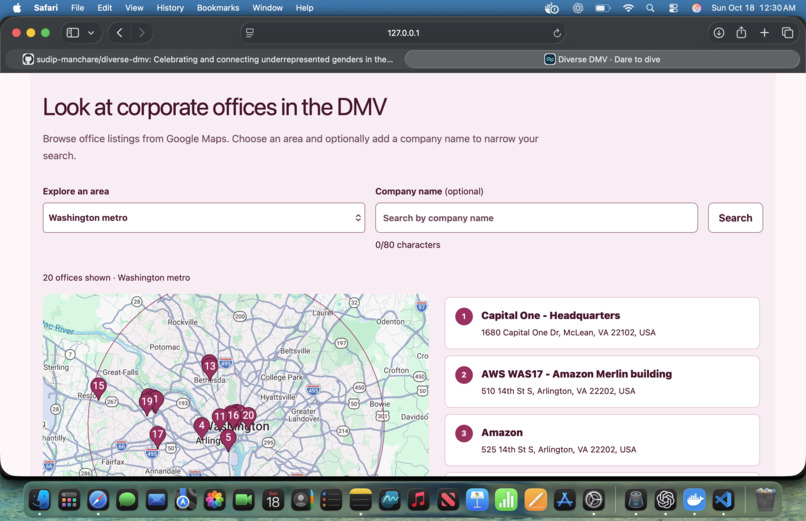Image resolution: width=806 pixels, height=521 pixels.
Task: Click the battery status icon
Action: pyautogui.click(x=602, y=8)
